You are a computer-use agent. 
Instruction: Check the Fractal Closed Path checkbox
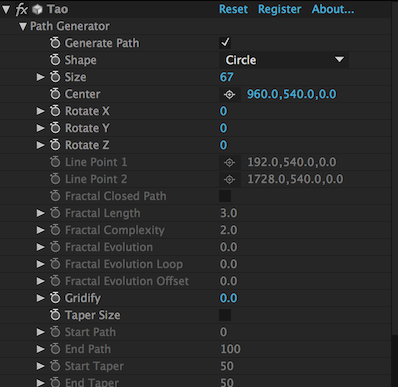pos(225,196)
